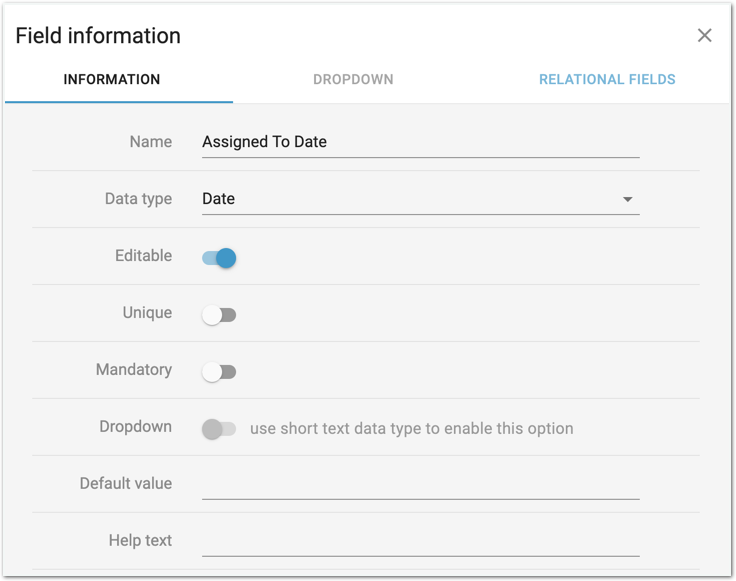Viewport: 736px width, 581px height.
Task: Click the disabled Dropdown option switch
Action: pyautogui.click(x=219, y=429)
